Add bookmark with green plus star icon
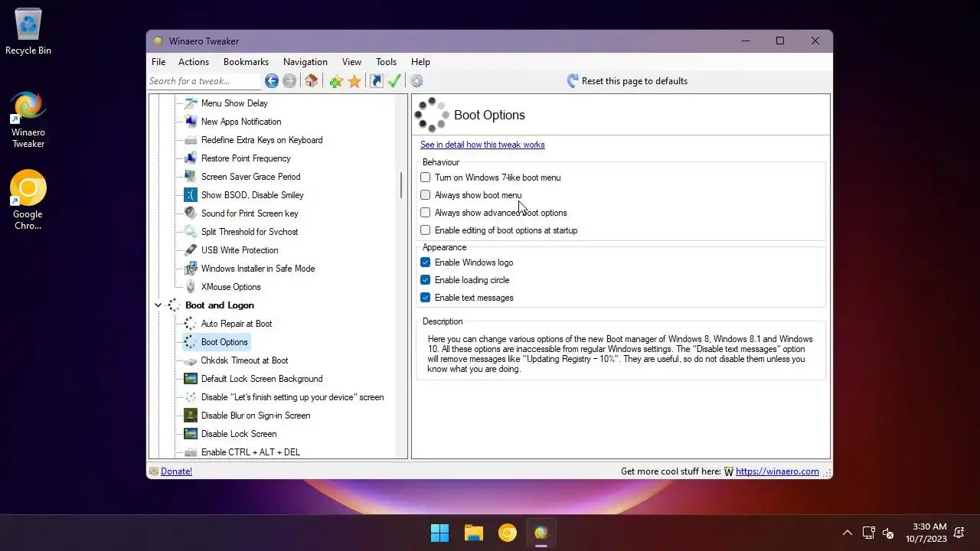980x551 pixels. [x=336, y=81]
